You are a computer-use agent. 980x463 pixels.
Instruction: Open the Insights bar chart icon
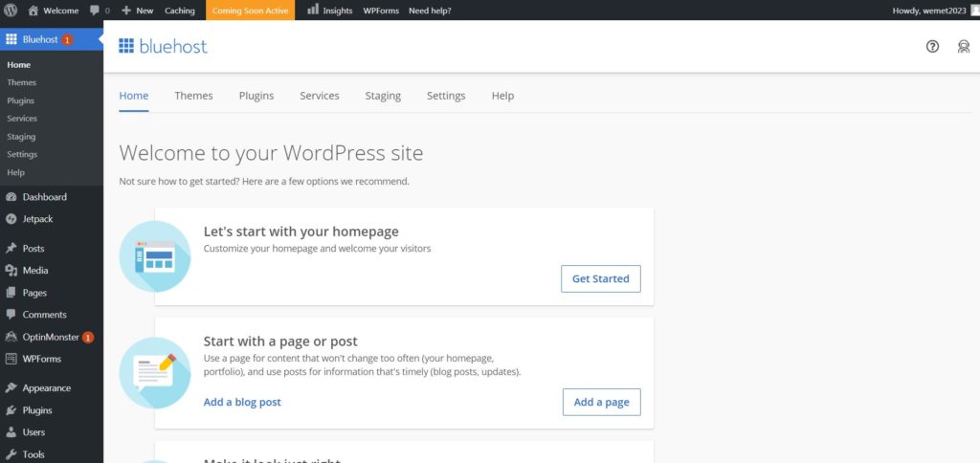tap(313, 10)
